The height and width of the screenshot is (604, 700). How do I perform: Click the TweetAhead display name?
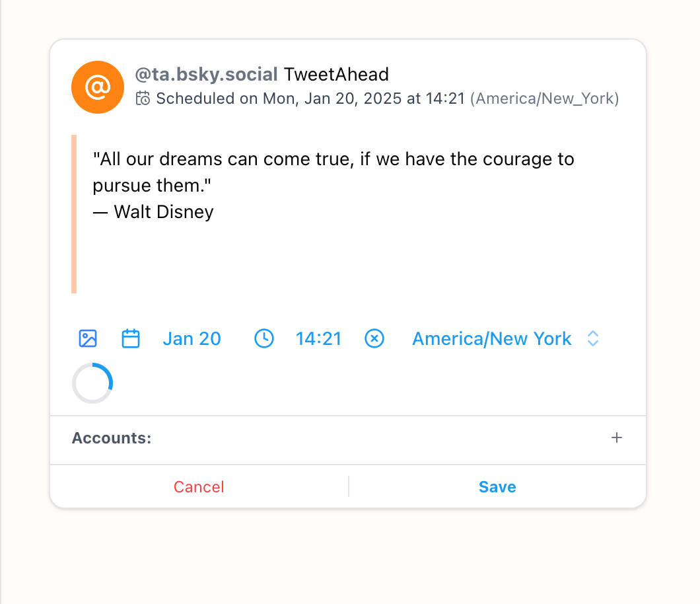pyautogui.click(x=336, y=75)
